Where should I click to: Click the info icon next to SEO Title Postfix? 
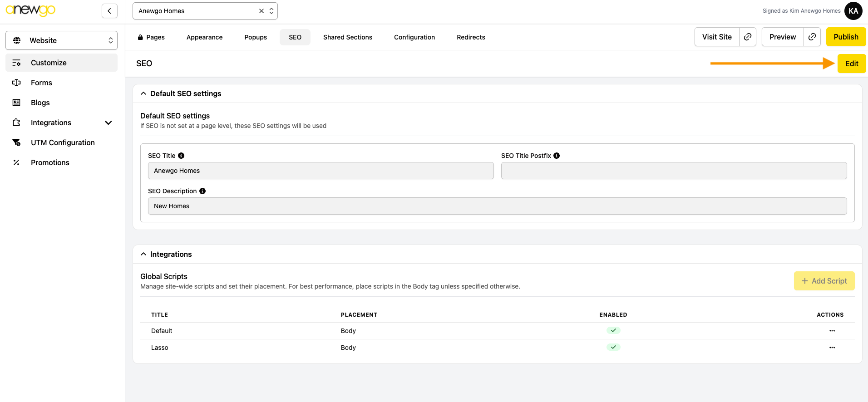(x=557, y=156)
